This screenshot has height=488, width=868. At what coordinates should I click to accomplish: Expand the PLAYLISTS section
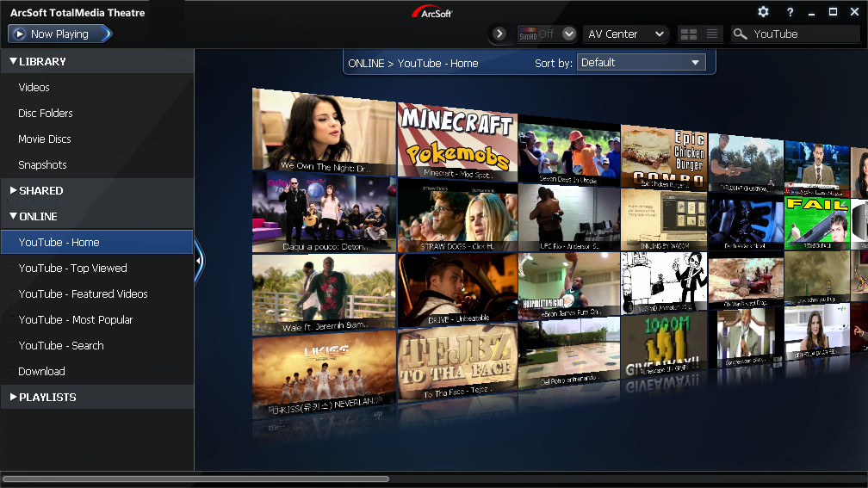click(x=47, y=397)
